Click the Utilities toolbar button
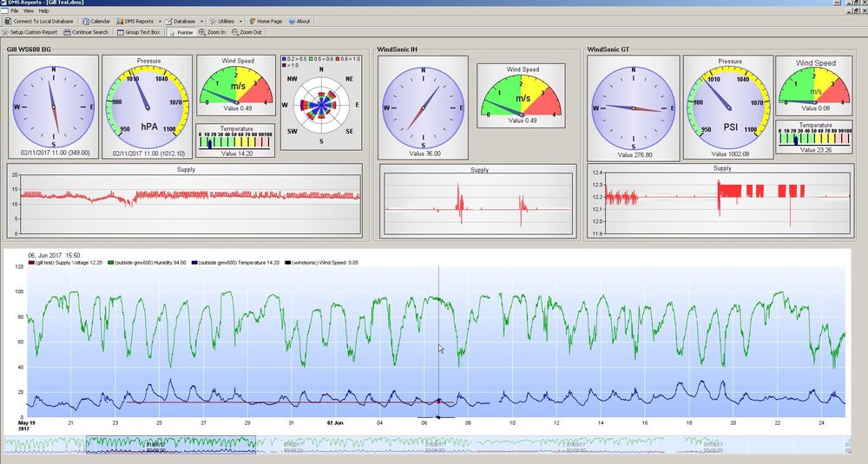This screenshot has width=868, height=464. pyautogui.click(x=222, y=21)
